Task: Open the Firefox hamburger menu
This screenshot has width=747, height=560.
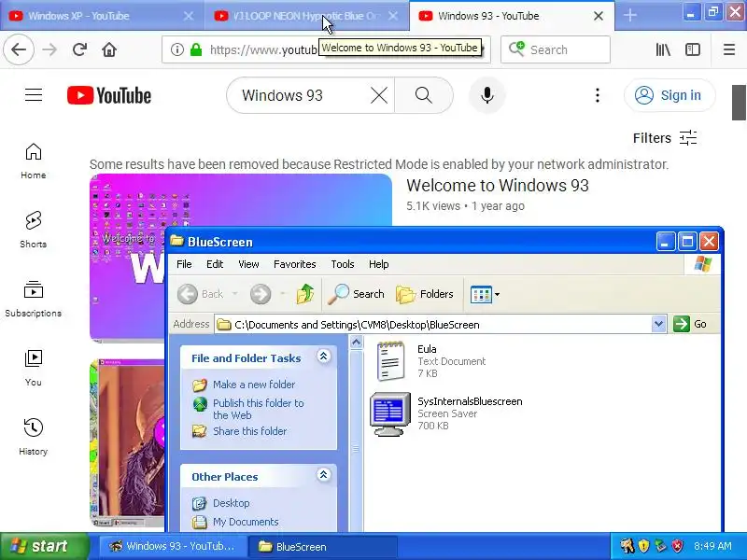Action: (729, 49)
